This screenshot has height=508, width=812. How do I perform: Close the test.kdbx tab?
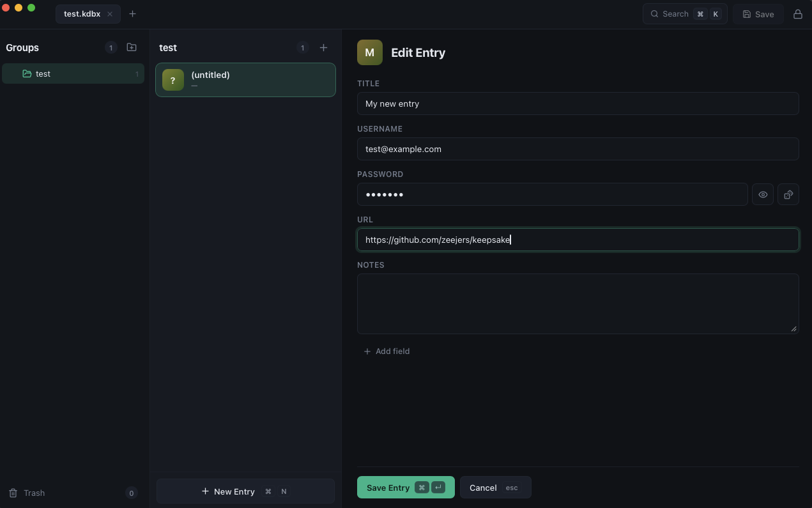[x=110, y=14]
